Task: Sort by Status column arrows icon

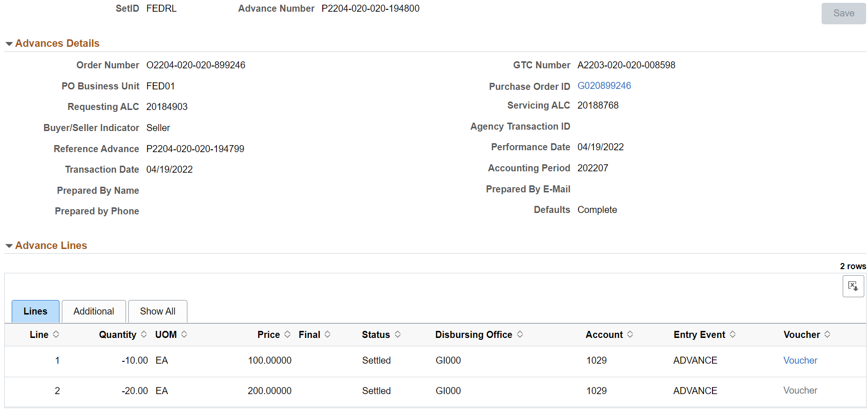Action: point(398,334)
